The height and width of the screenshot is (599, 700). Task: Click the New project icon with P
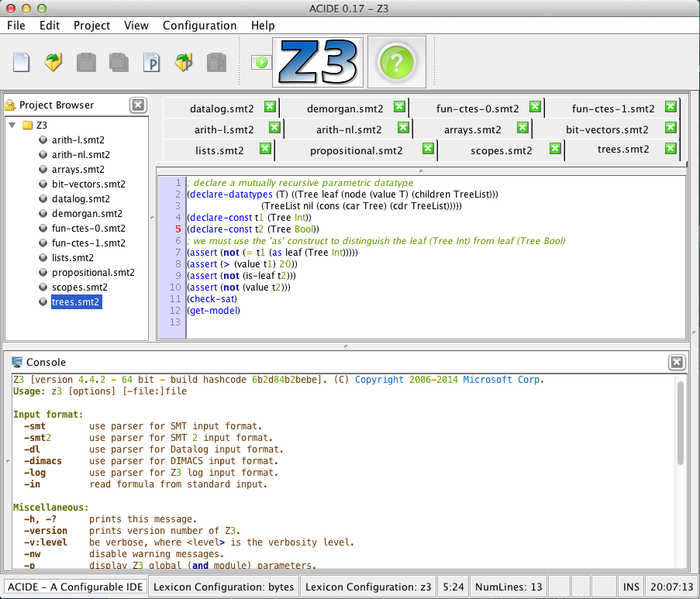(x=151, y=63)
